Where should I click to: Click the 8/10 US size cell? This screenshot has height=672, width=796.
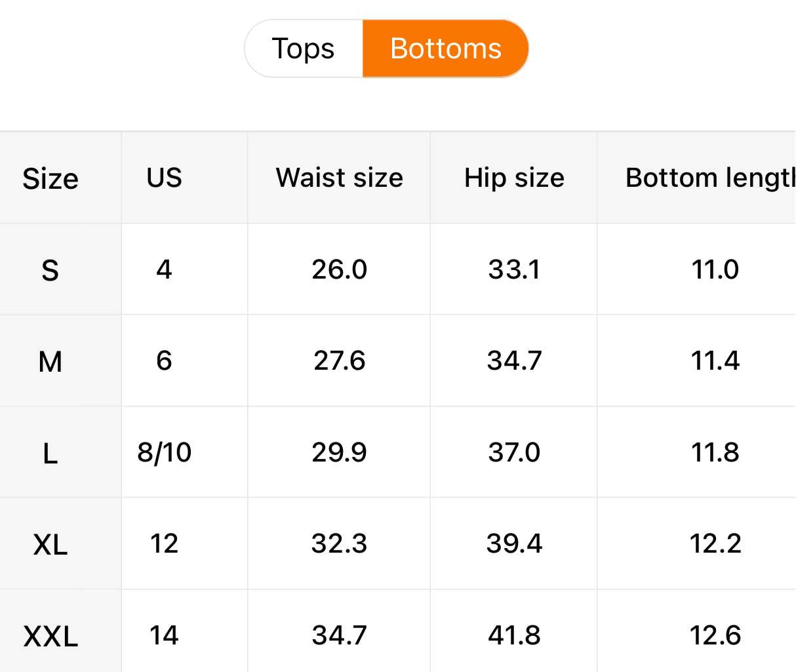pyautogui.click(x=164, y=452)
